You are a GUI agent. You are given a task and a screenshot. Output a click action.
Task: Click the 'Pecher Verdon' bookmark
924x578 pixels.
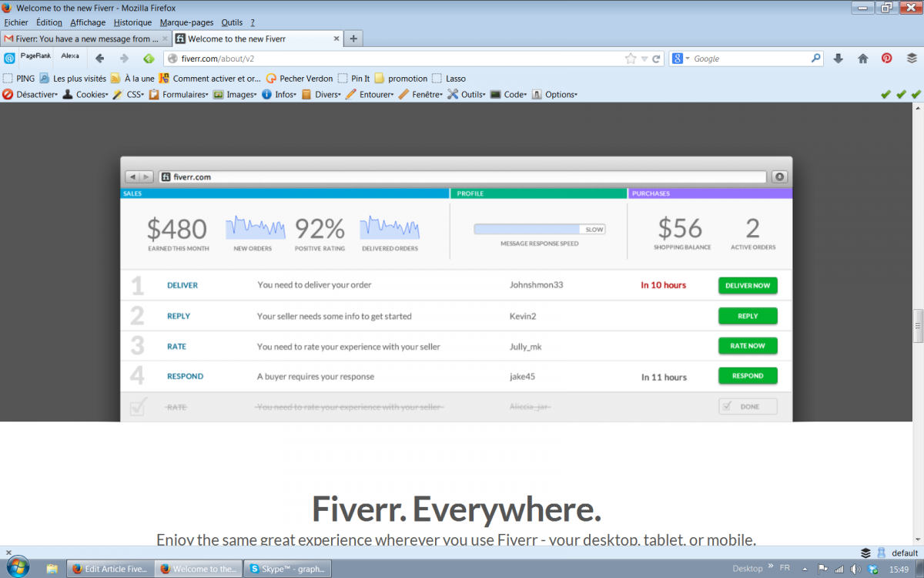[300, 78]
